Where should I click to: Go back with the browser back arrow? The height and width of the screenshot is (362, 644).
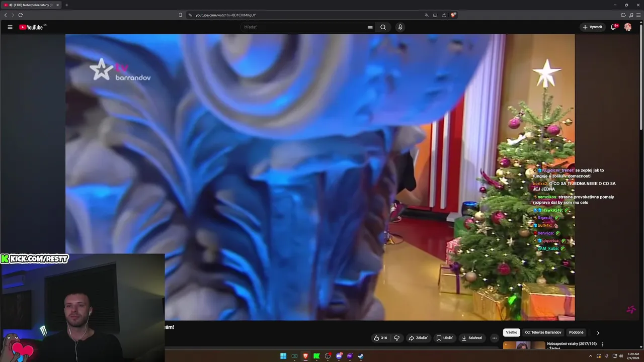coord(6,15)
